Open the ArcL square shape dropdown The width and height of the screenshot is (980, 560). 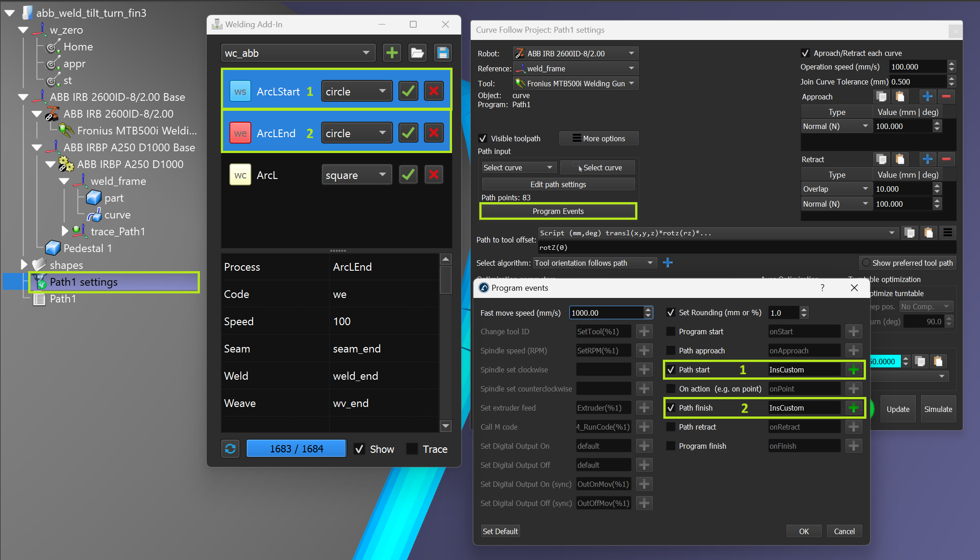(x=356, y=175)
